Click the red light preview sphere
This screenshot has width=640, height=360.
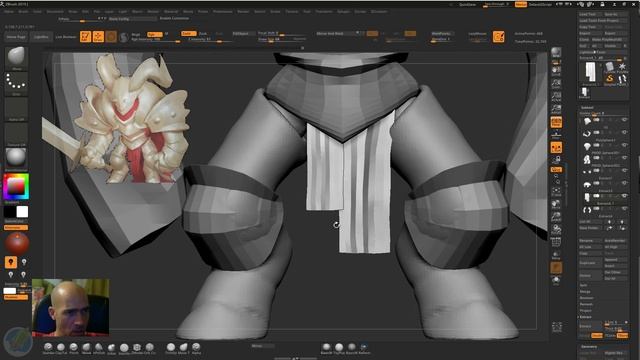pyautogui.click(x=17, y=243)
